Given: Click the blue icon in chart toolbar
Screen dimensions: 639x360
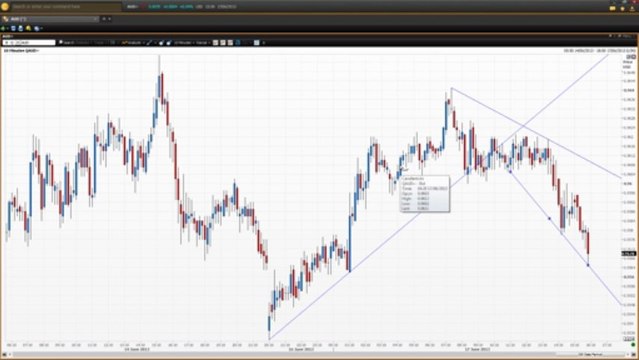Looking at the screenshot, I should click(238, 42).
